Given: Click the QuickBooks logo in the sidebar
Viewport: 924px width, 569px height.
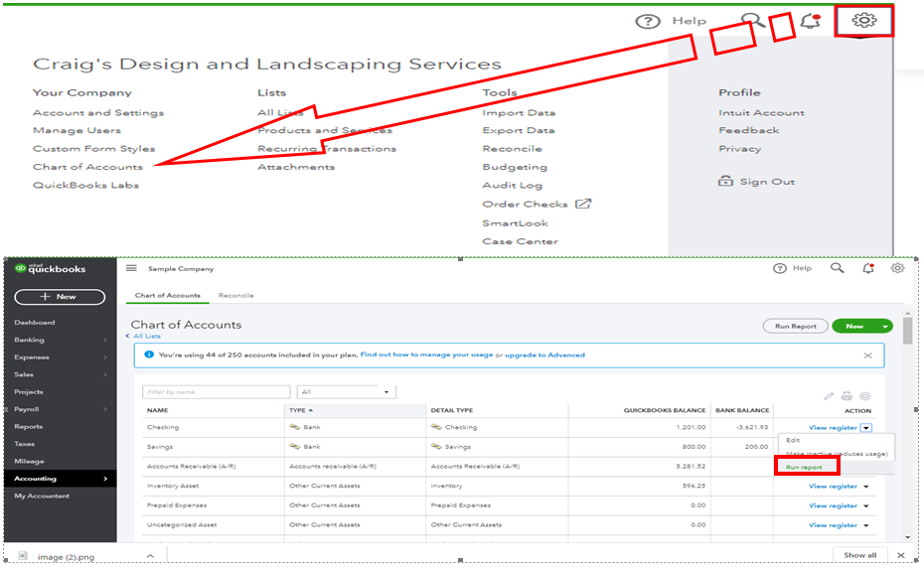Looking at the screenshot, I should point(51,268).
